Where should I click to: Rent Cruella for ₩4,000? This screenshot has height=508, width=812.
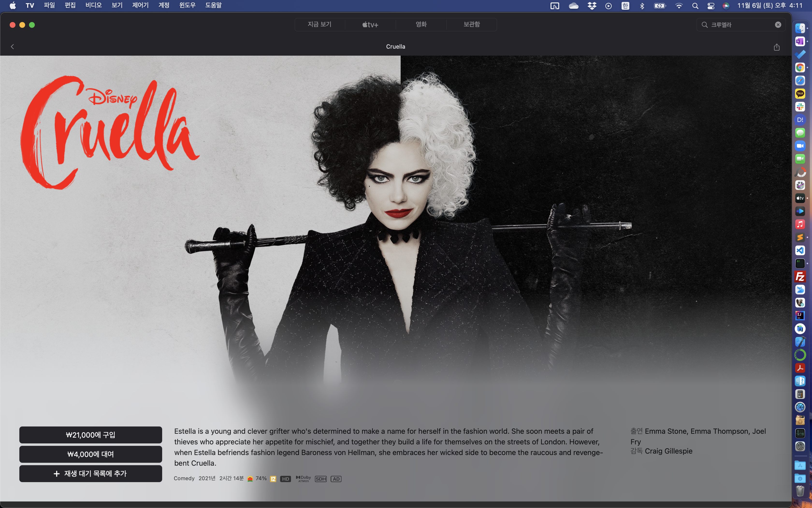91,454
